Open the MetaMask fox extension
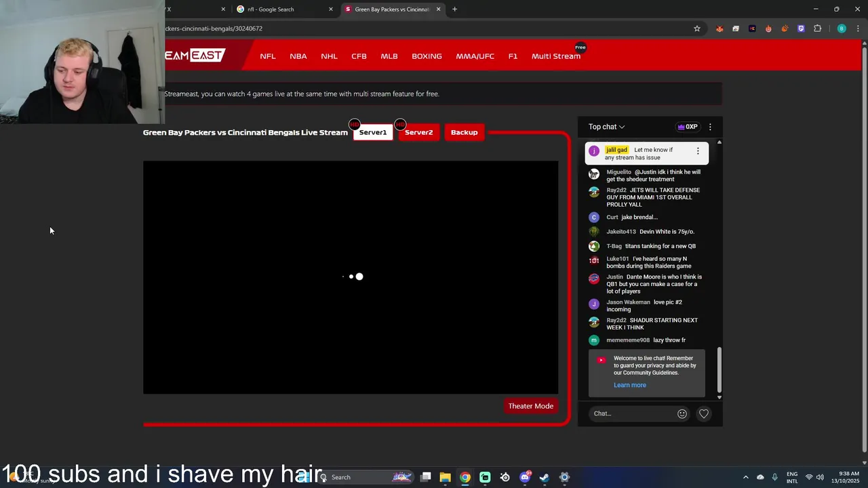 pos(719,28)
